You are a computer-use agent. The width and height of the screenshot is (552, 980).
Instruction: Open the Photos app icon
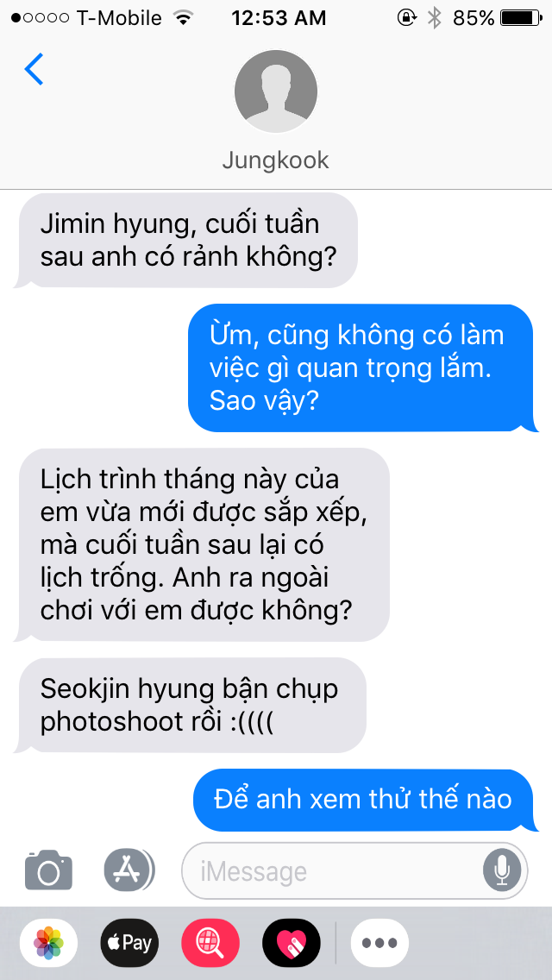tap(49, 943)
